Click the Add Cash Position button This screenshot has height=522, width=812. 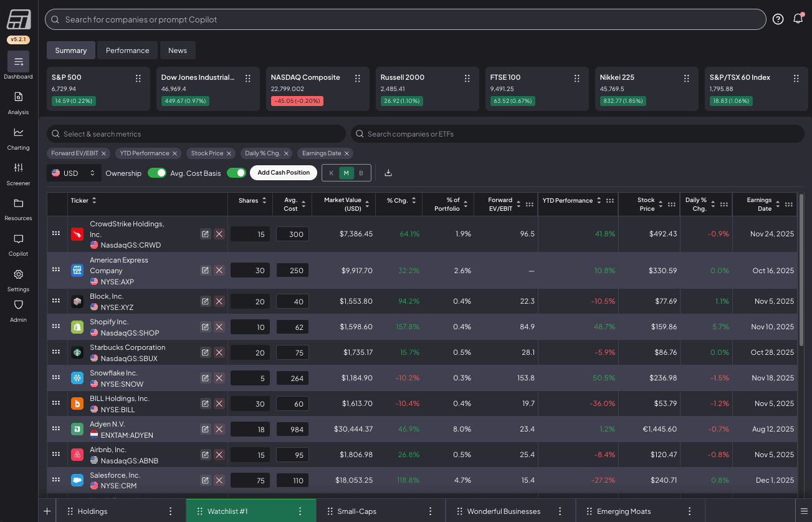click(284, 173)
